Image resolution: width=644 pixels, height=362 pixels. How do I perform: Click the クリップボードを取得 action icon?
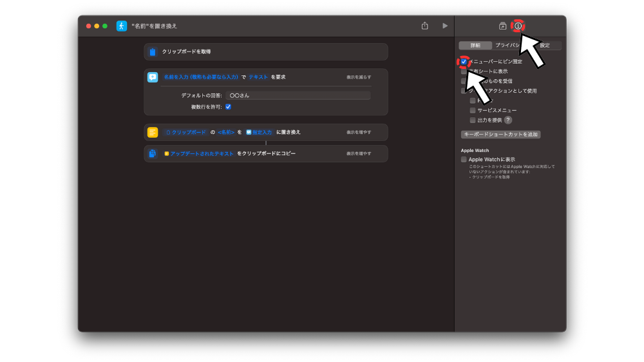tap(153, 52)
